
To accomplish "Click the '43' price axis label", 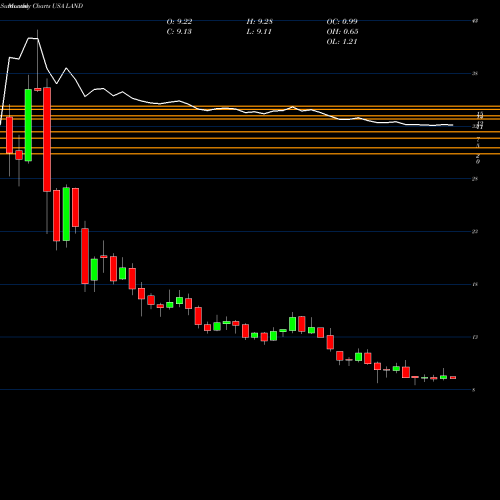I will pyautogui.click(x=475, y=21).
